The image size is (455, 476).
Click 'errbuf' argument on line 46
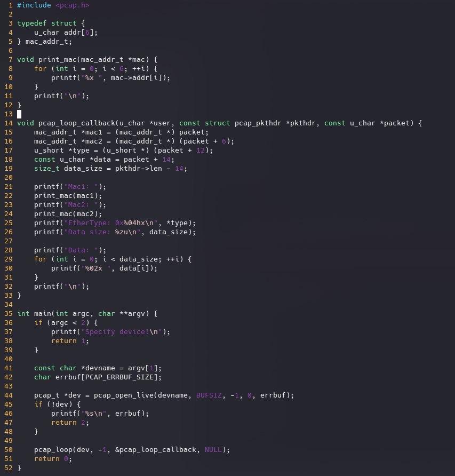pyautogui.click(x=128, y=414)
